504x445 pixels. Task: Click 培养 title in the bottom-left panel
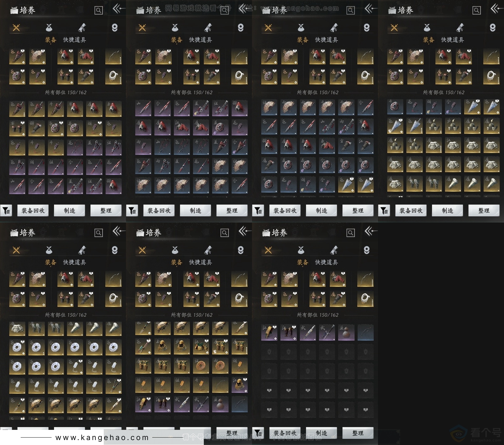click(x=27, y=233)
